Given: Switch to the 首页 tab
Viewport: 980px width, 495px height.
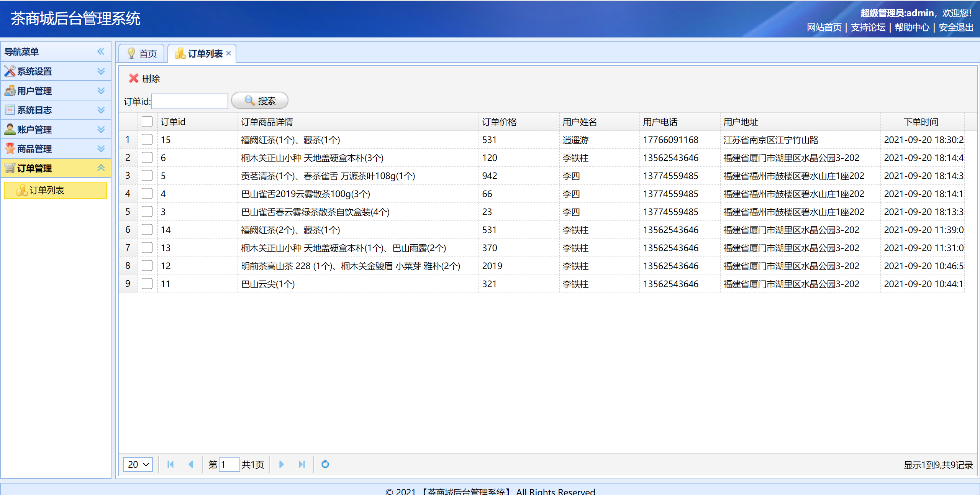Looking at the screenshot, I should tap(142, 53).
